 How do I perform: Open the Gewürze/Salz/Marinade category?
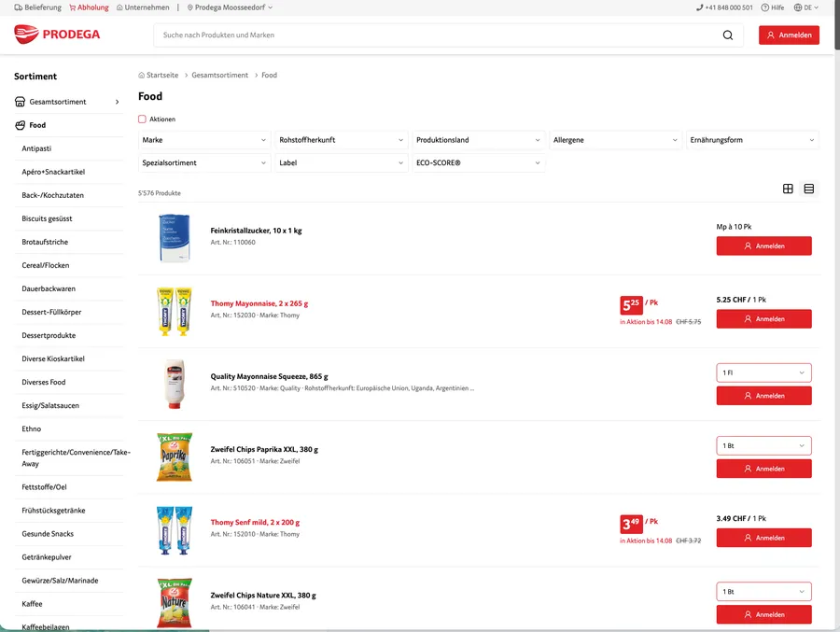coord(60,581)
